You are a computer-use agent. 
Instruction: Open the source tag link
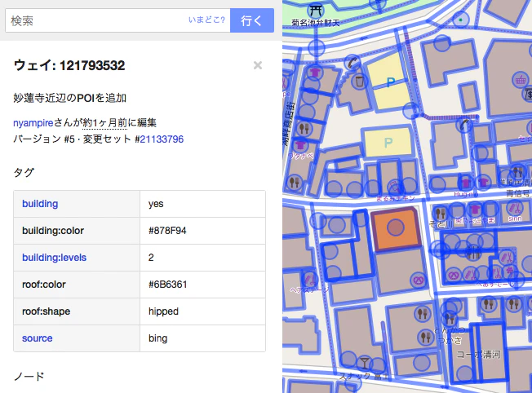tap(38, 338)
